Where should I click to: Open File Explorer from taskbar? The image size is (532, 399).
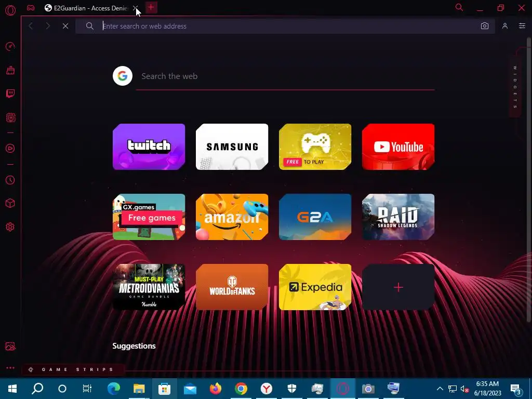tap(139, 389)
